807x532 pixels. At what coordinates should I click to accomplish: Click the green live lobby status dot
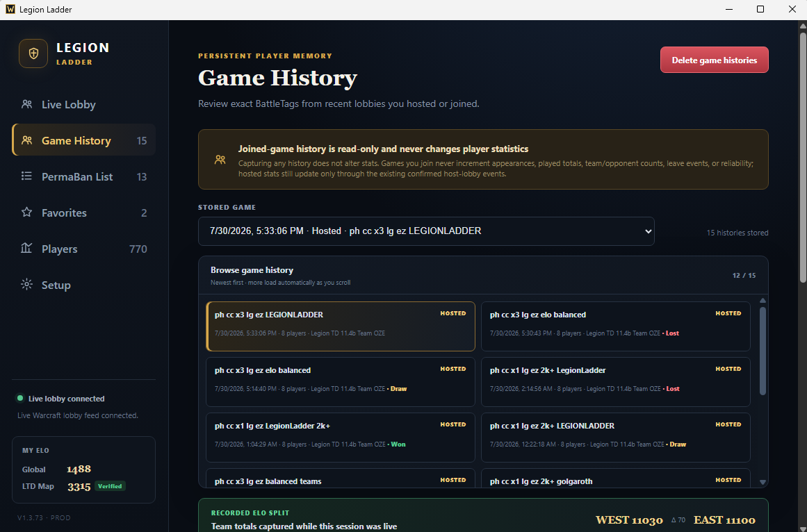[21, 399]
